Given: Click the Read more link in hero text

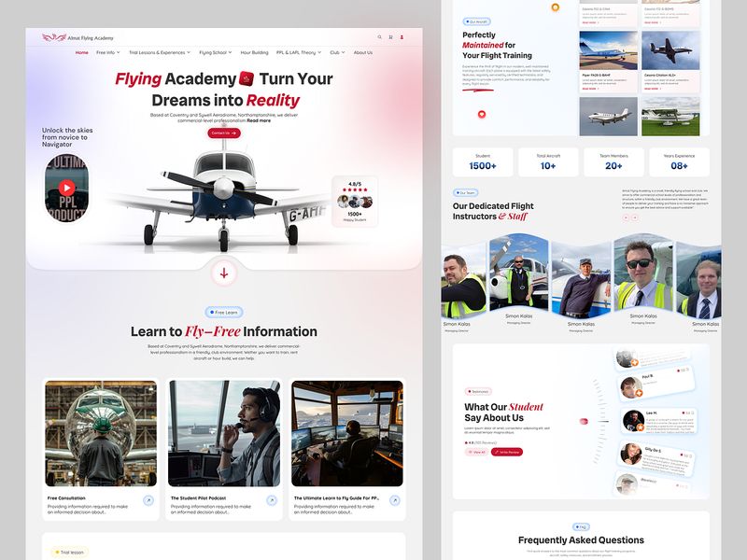Looking at the screenshot, I should pyautogui.click(x=259, y=120).
